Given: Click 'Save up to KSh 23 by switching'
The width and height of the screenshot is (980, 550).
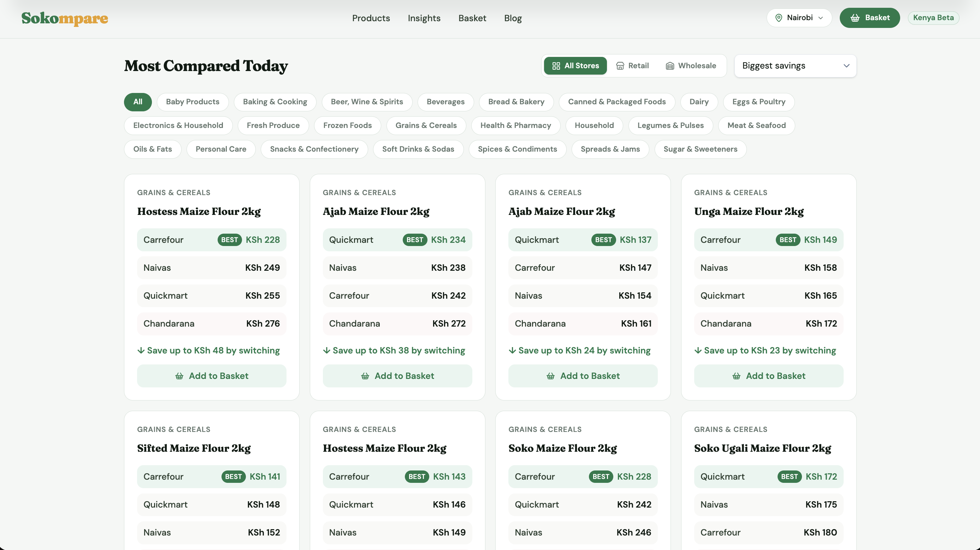Looking at the screenshot, I should 765,351.
